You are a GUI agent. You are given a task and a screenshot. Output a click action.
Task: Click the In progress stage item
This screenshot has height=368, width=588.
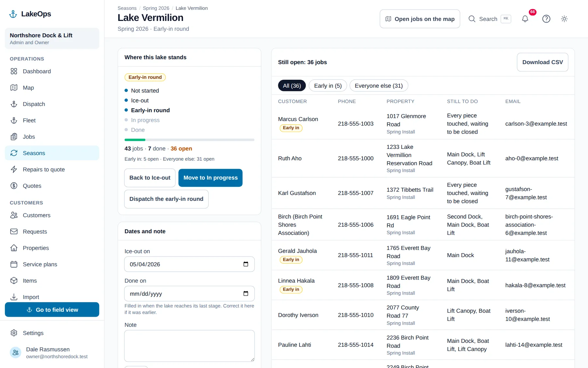coord(145,120)
